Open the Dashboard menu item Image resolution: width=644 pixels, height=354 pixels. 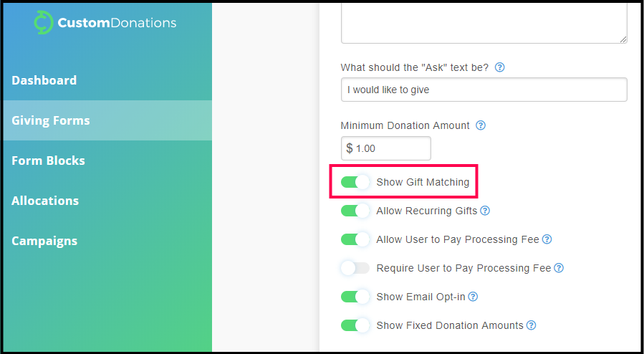click(x=44, y=80)
